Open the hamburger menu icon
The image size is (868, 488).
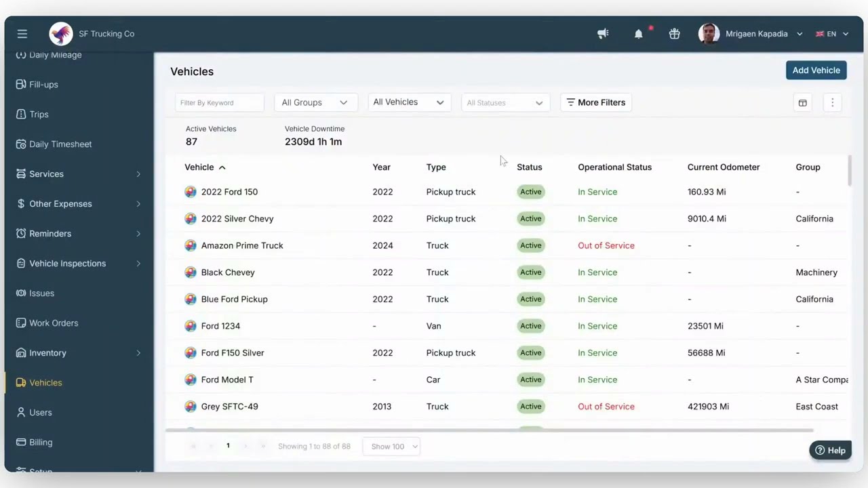pos(22,33)
